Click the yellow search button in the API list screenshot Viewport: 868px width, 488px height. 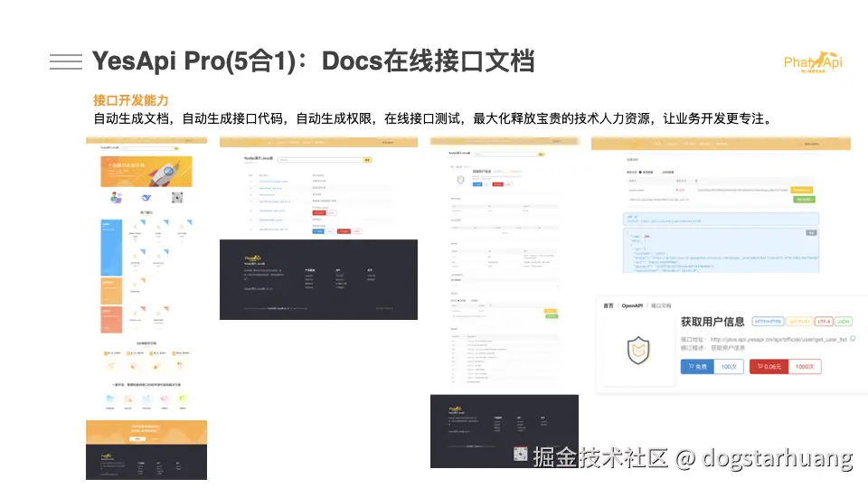click(x=368, y=160)
